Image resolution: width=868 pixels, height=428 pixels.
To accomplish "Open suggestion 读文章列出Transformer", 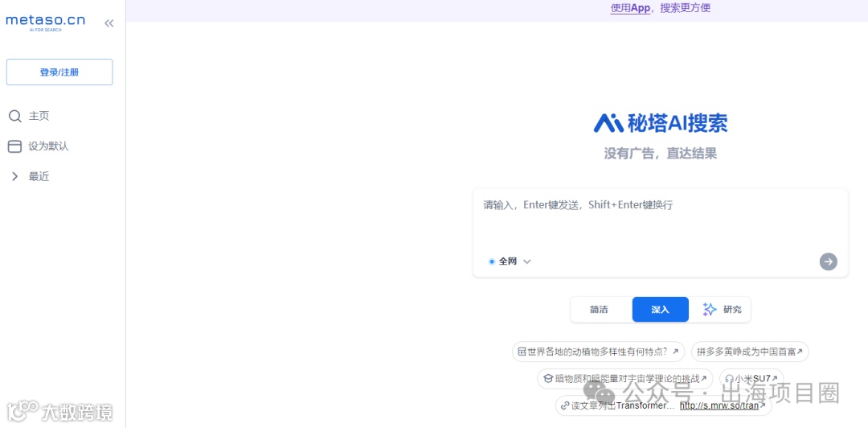I will [x=664, y=405].
